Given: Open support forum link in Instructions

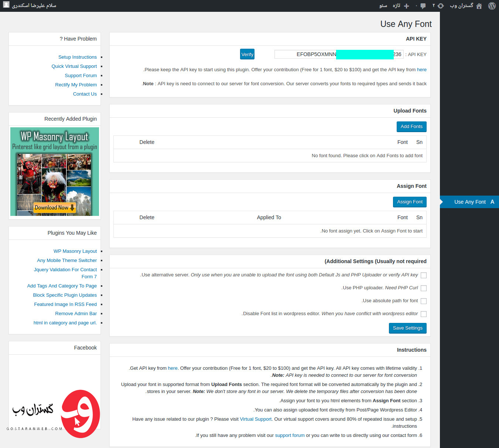Looking at the screenshot, I should [x=290, y=435].
